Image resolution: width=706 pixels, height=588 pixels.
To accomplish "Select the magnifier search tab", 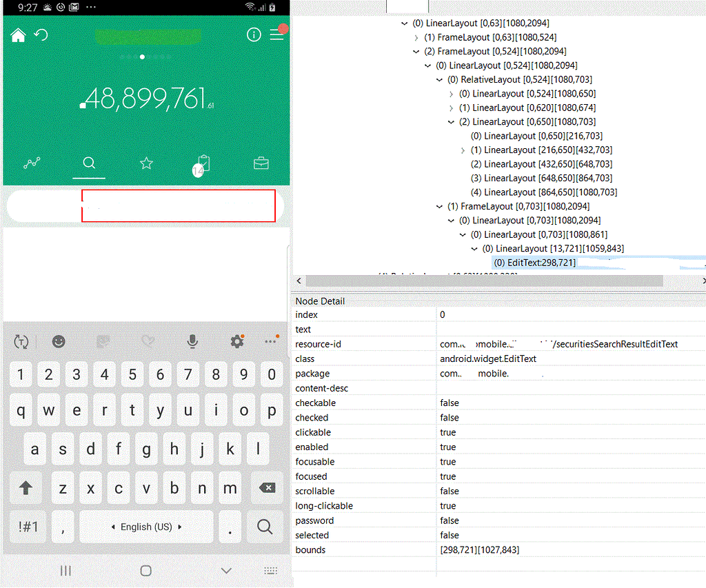I will click(x=89, y=163).
